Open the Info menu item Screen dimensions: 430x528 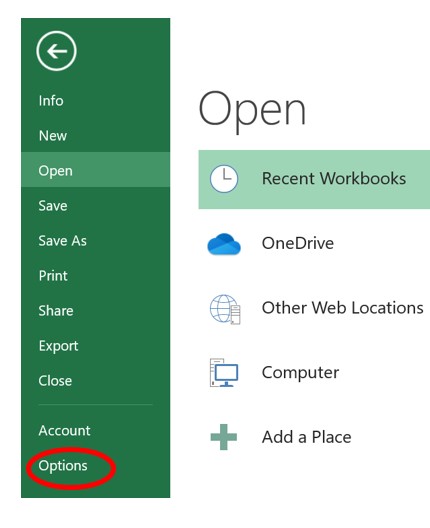[x=95, y=101]
